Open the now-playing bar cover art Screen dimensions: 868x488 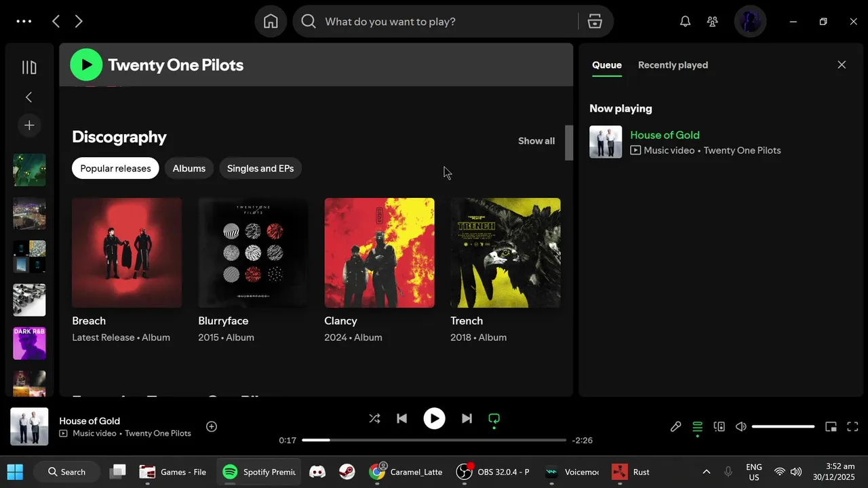pos(29,426)
